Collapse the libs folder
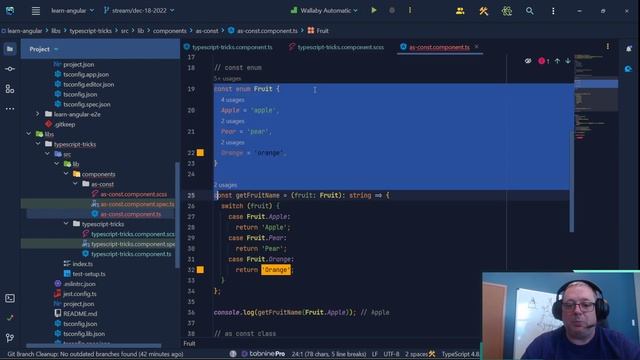The image size is (640, 360). pyautogui.click(x=29, y=134)
